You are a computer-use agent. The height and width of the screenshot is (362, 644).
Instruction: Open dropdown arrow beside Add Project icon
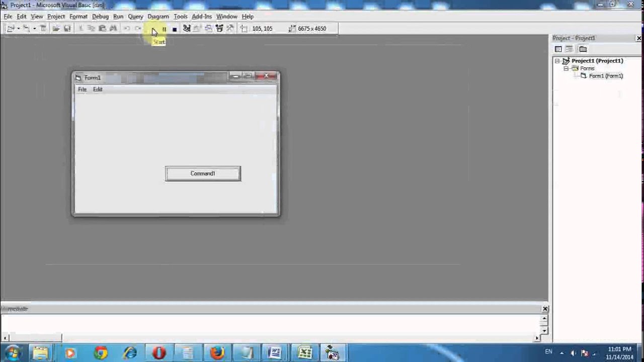pos(18,29)
